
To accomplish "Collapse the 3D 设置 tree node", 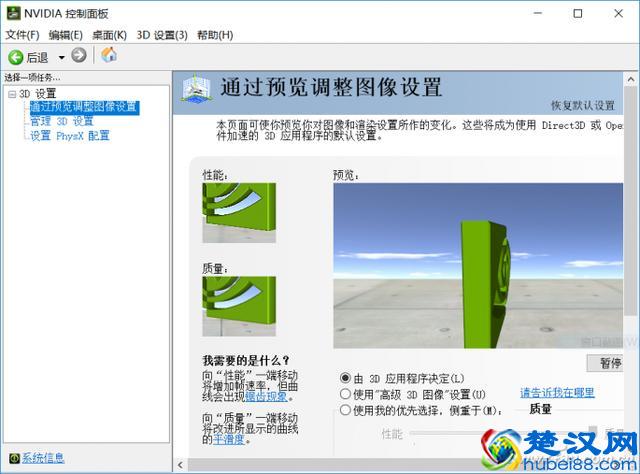I will pyautogui.click(x=11, y=94).
